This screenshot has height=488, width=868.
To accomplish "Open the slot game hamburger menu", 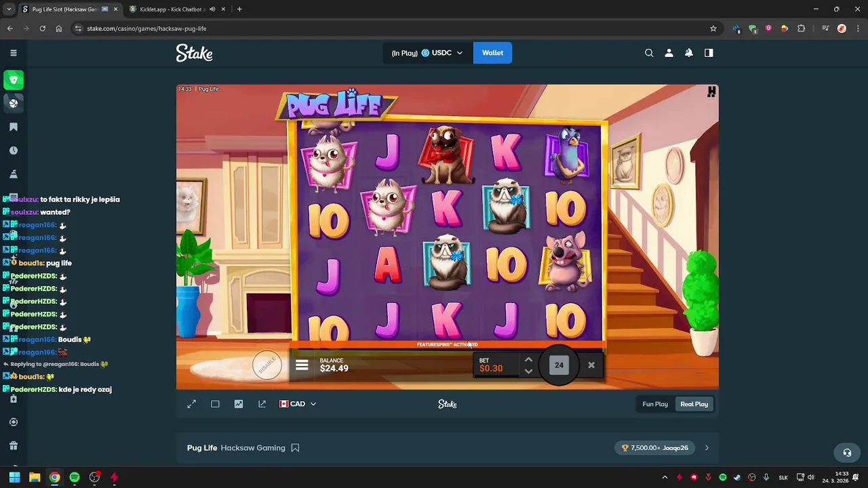I will pos(302,365).
